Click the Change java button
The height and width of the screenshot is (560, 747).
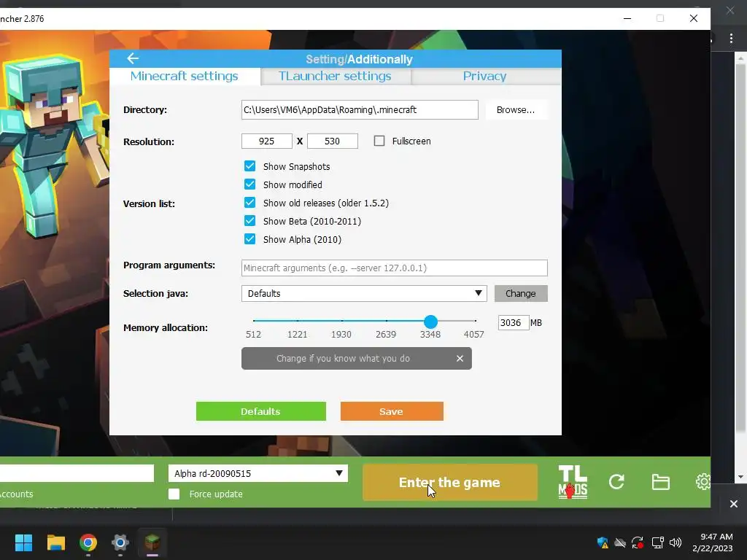click(x=521, y=293)
